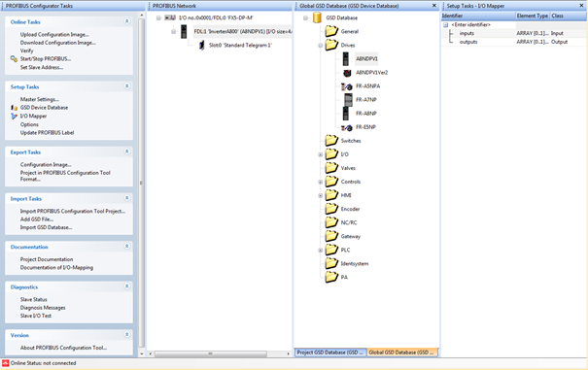The width and height of the screenshot is (588, 370).
Task: Expand the PLC folder node
Action: [321, 250]
